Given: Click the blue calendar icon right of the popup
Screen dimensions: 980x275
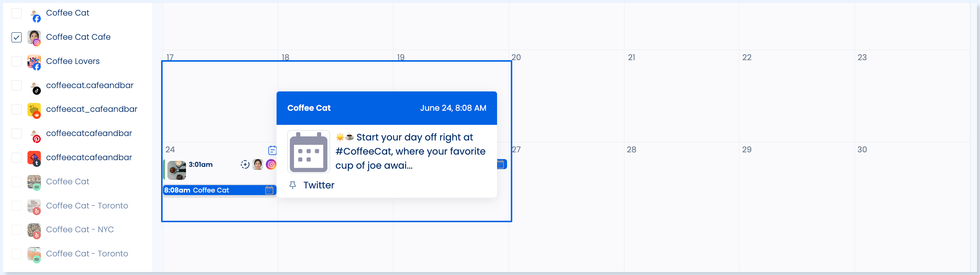Looking at the screenshot, I should [501, 164].
